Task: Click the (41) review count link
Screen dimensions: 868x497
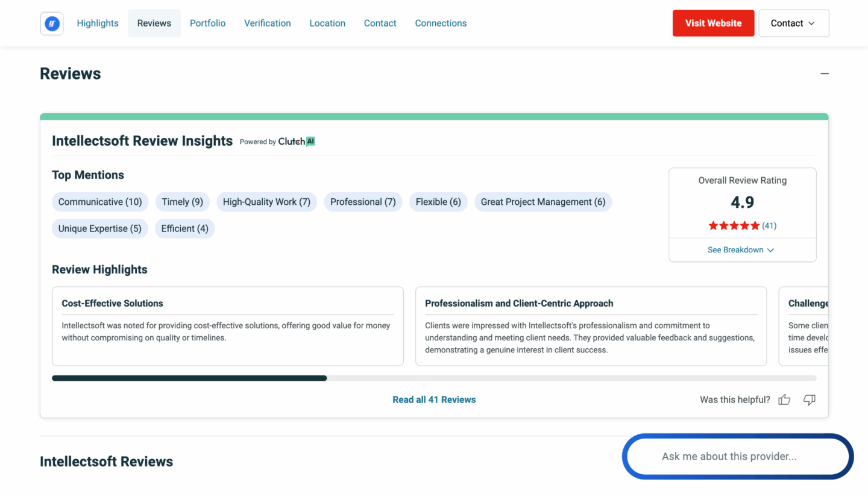Action: 769,226
